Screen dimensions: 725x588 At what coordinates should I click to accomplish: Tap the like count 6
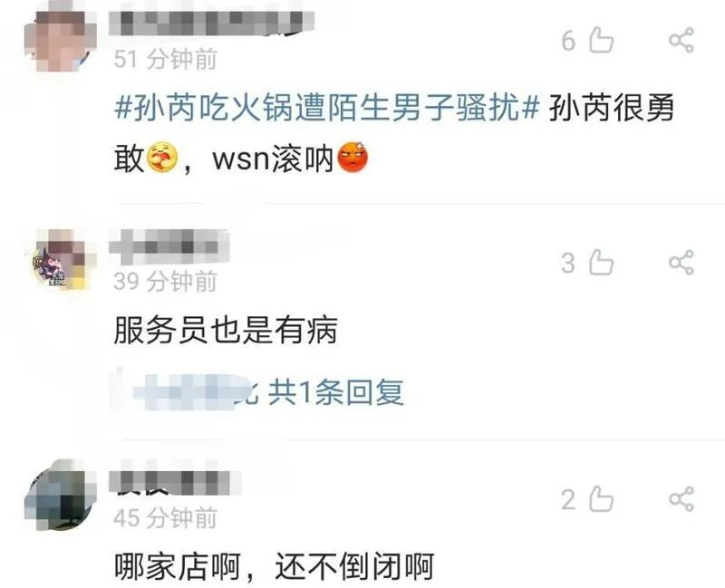569,41
